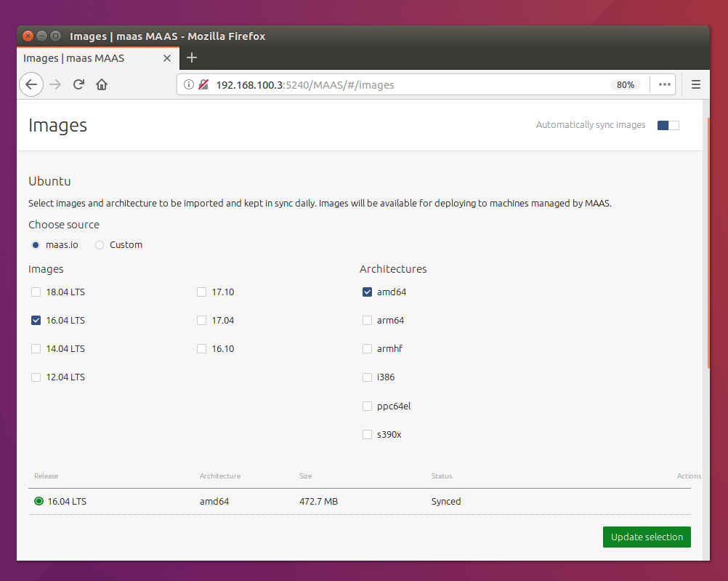Click the Update selection button
This screenshot has height=581, width=728.
click(647, 537)
